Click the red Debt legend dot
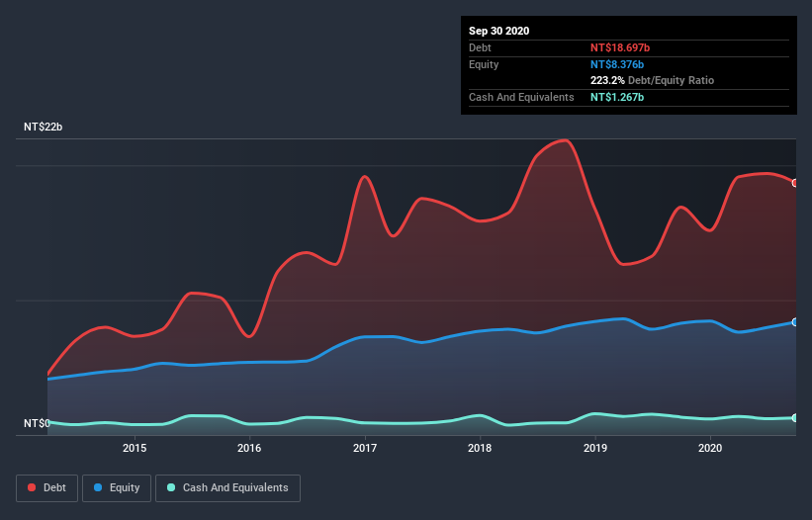This screenshot has width=812, height=520. [x=32, y=487]
